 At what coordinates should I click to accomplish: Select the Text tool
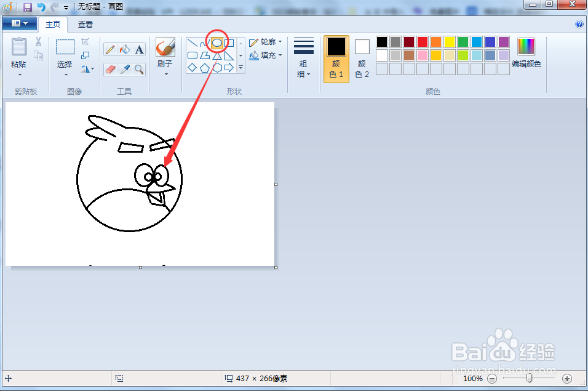coord(139,49)
